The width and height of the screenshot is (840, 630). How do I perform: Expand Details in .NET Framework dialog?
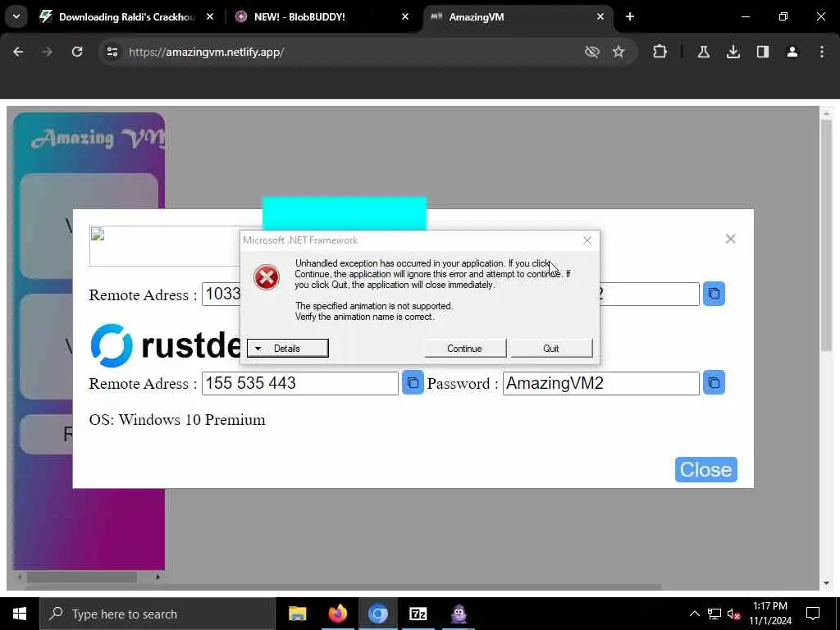pyautogui.click(x=288, y=348)
